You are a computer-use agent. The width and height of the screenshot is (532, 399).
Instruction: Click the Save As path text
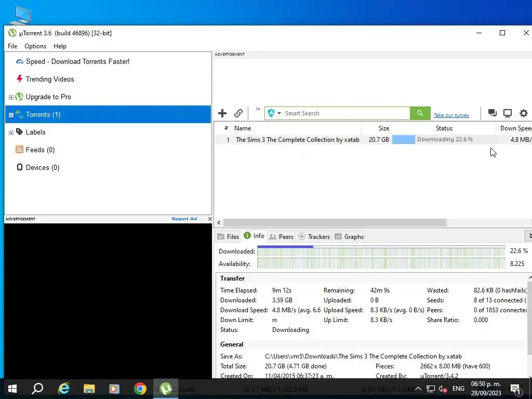pyautogui.click(x=363, y=356)
